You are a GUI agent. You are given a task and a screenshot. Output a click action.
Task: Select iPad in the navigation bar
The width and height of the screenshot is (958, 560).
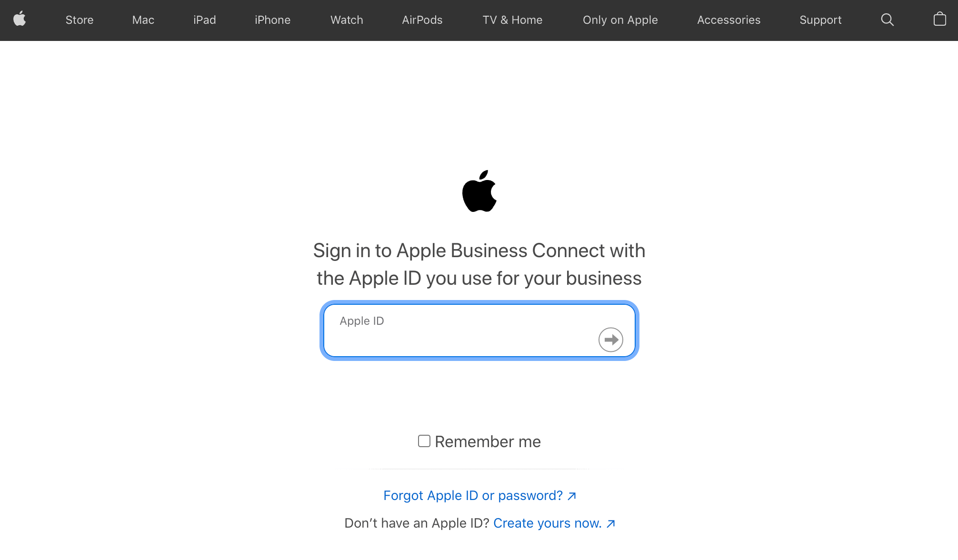205,20
